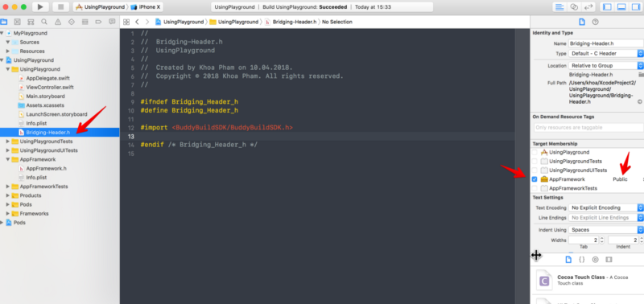The width and height of the screenshot is (644, 304).
Task: Open the Text Encoding dropdown
Action: (x=606, y=208)
